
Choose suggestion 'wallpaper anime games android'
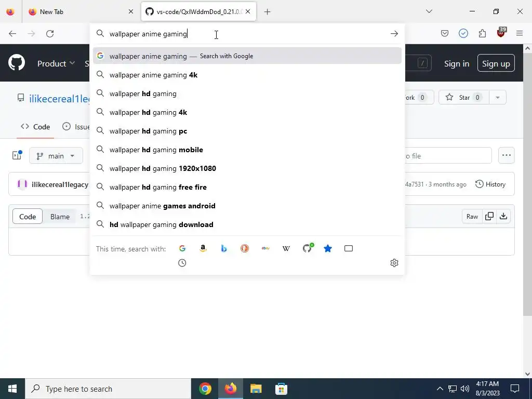(247, 206)
